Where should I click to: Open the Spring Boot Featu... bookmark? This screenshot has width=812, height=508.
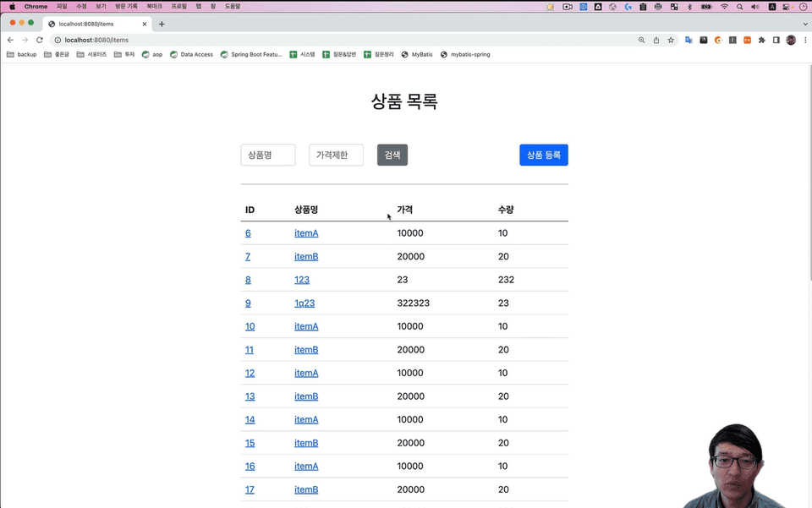[251, 54]
